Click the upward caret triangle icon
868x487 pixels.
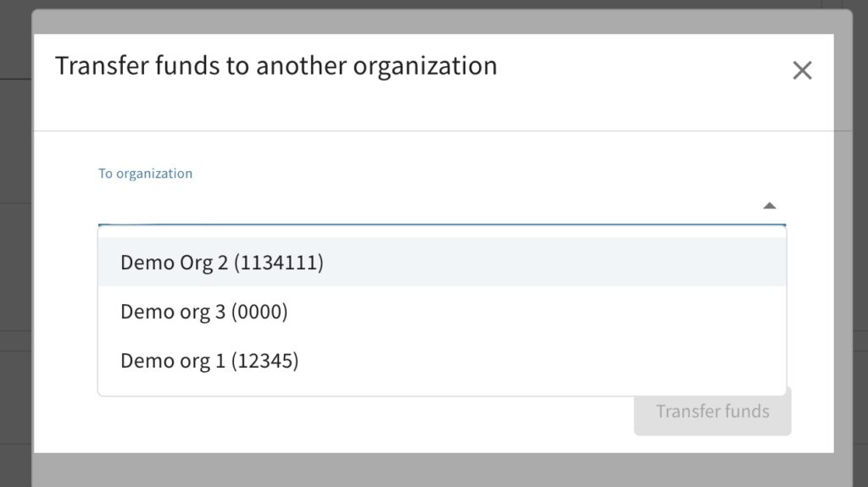(769, 205)
